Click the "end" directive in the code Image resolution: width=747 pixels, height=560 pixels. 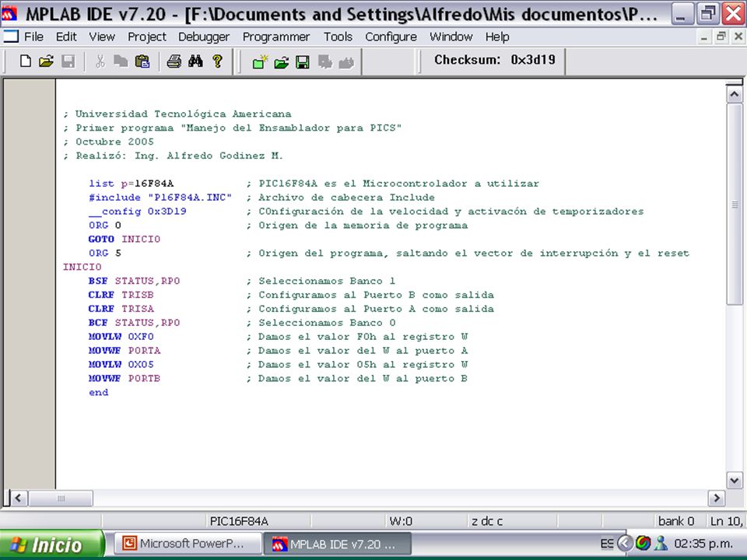coord(99,392)
